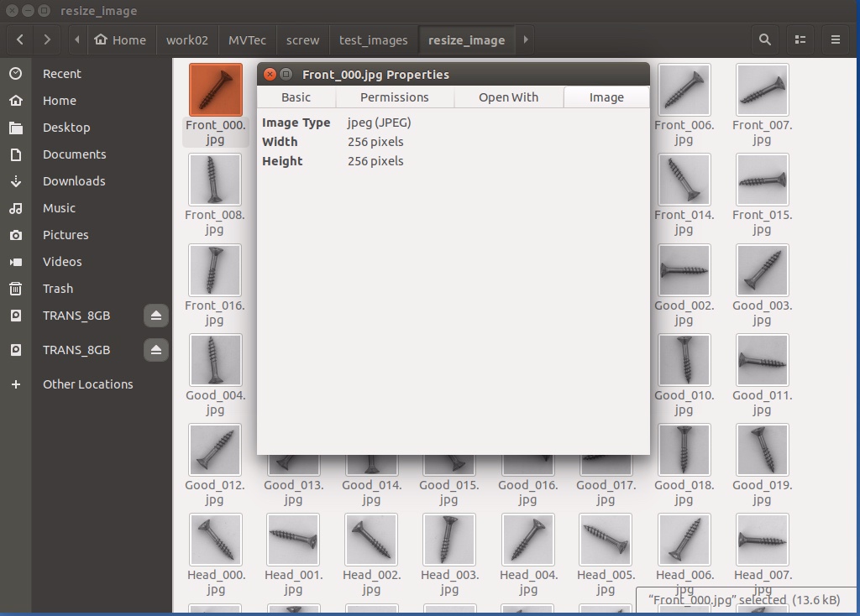Open Music in the sidebar
Image resolution: width=860 pixels, height=616 pixels.
(87, 207)
